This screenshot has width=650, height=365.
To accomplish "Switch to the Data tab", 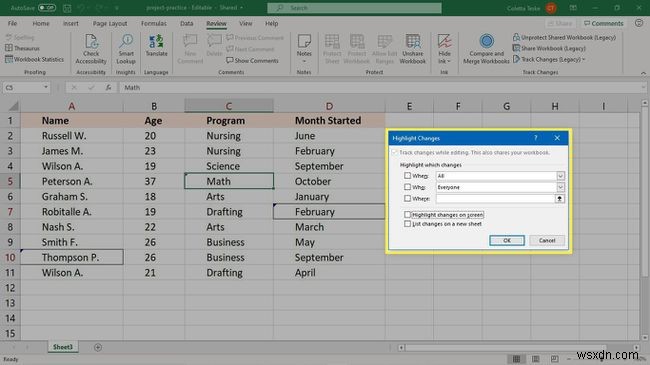I will pos(187,24).
